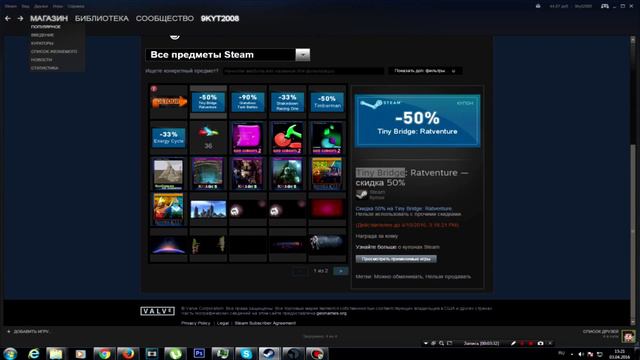Select КУРАТОРЫ in the store submenu
This screenshot has height=360, width=640.
click(x=42, y=43)
